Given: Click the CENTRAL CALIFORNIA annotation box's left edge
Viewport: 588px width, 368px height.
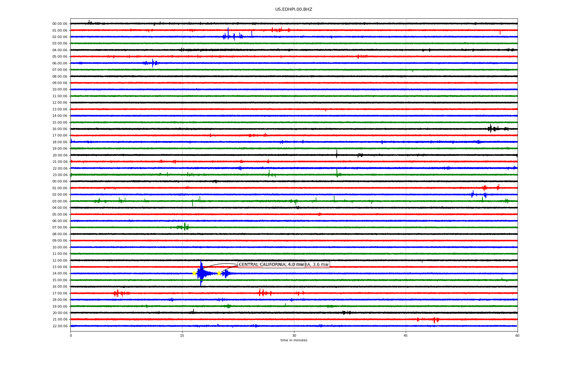Looking at the screenshot, I should [x=239, y=264].
